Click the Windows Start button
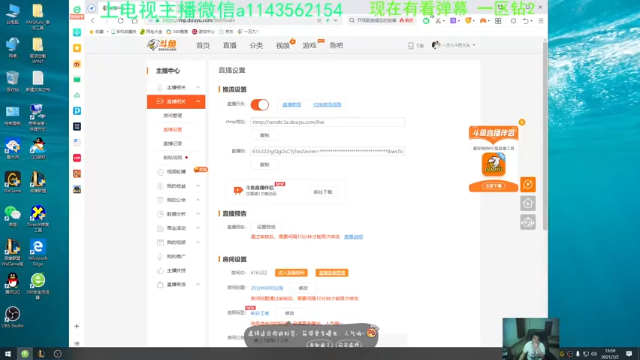The image size is (640, 360). pyautogui.click(x=8, y=354)
